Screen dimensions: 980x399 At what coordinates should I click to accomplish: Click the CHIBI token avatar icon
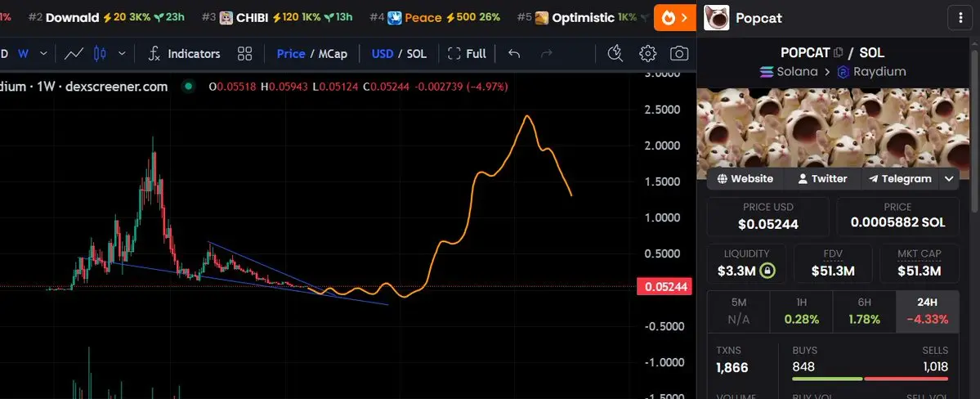click(x=226, y=18)
